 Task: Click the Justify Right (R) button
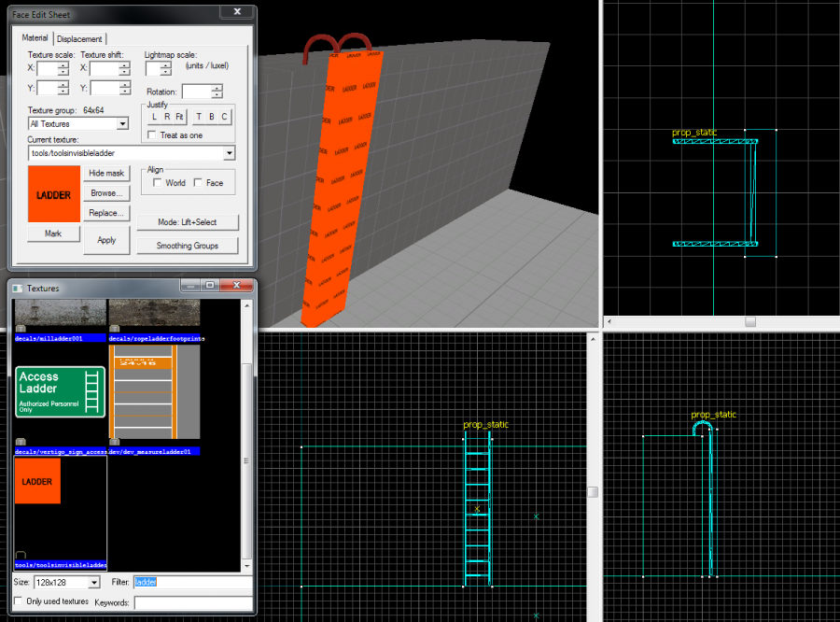(166, 117)
